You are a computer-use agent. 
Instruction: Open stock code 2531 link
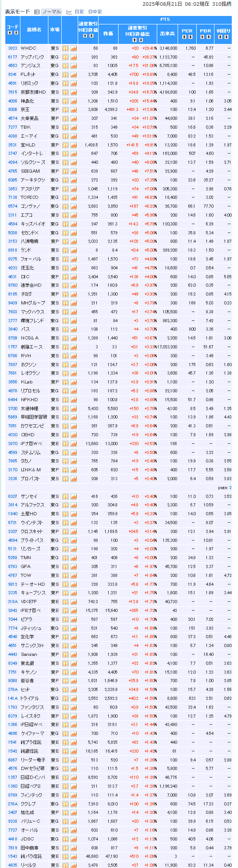pos(12,145)
